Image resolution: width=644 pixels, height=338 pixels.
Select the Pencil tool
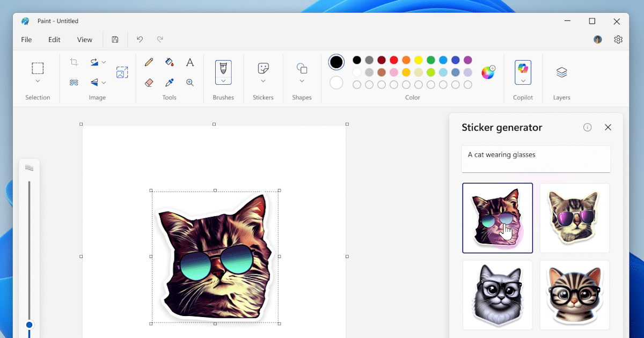tap(149, 62)
